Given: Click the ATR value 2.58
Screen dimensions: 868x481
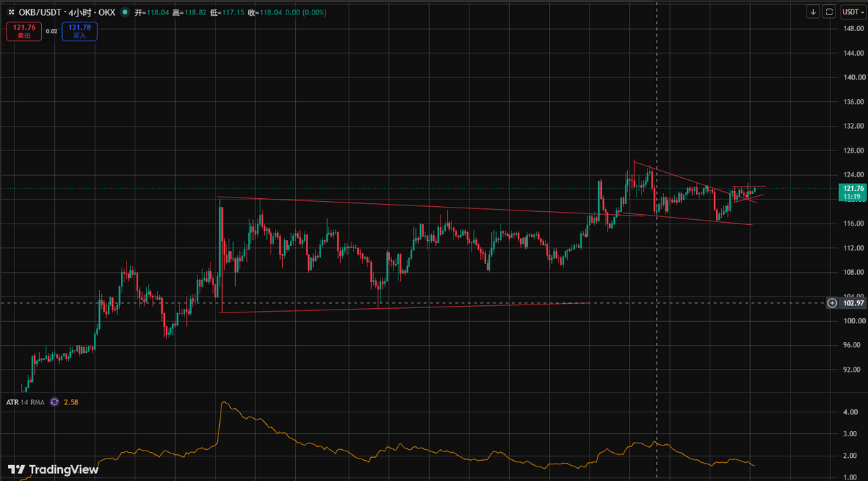Looking at the screenshot, I should pyautogui.click(x=70, y=401).
